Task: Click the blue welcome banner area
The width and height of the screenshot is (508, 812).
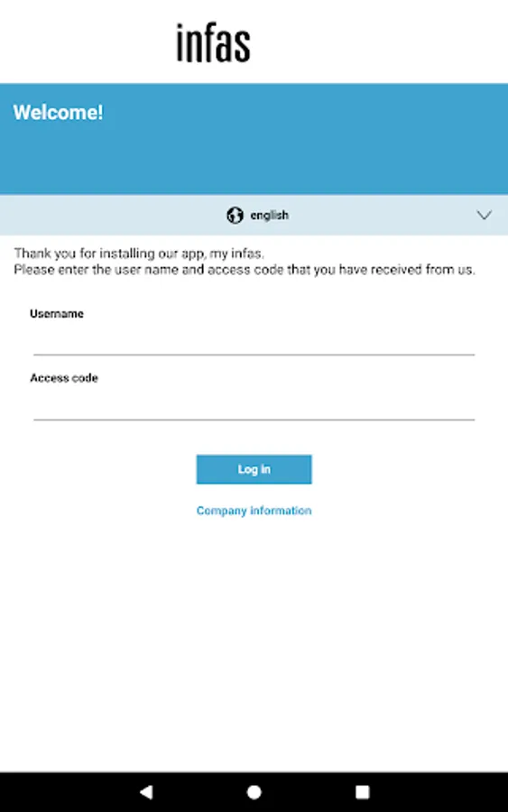Action: click(254, 139)
